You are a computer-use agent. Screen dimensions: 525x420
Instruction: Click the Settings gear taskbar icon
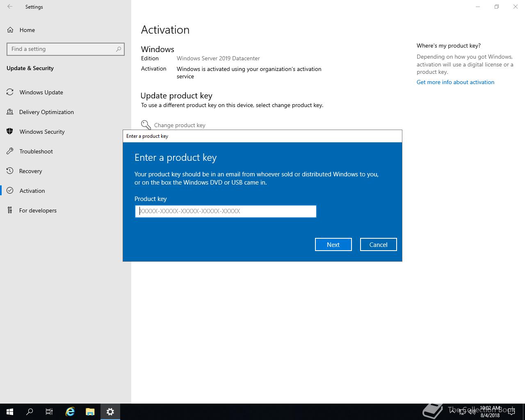point(110,412)
